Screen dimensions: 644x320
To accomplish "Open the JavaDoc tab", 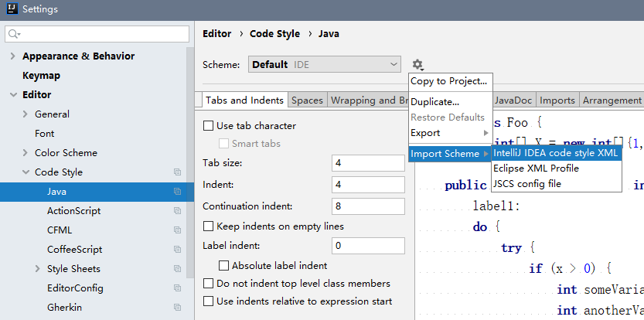I will (513, 100).
